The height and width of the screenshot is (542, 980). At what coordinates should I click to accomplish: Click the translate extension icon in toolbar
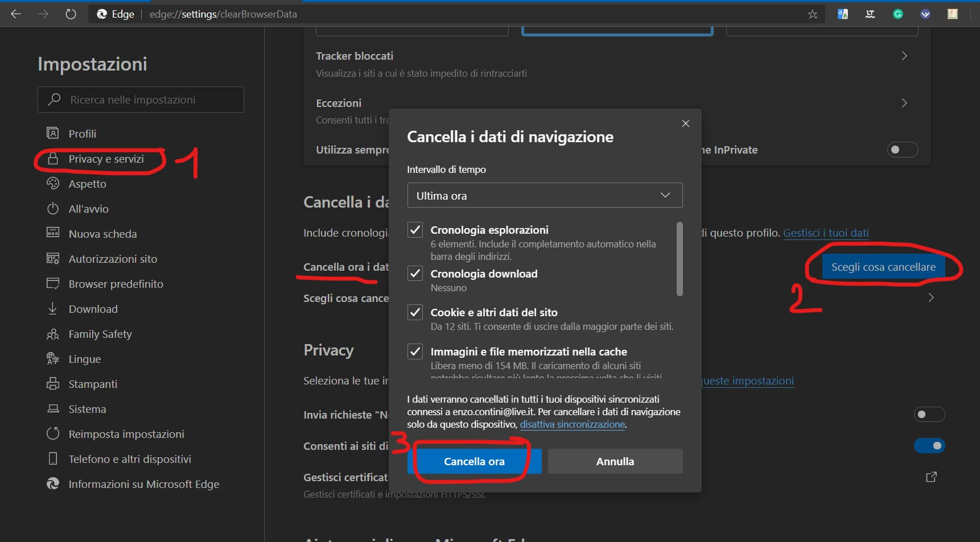coord(843,14)
